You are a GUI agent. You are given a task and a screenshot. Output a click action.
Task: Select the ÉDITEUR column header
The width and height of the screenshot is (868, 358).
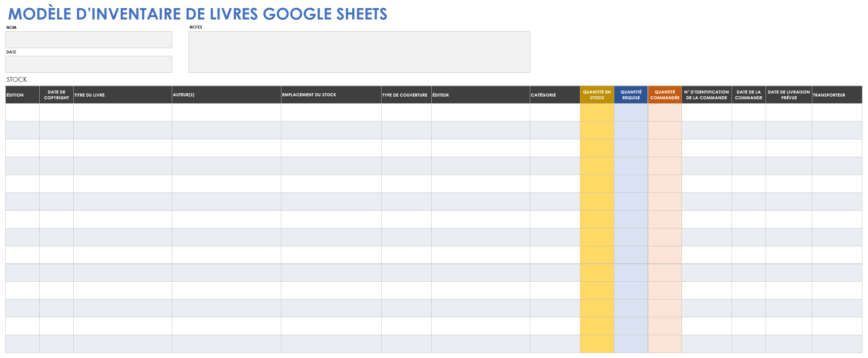coord(481,95)
